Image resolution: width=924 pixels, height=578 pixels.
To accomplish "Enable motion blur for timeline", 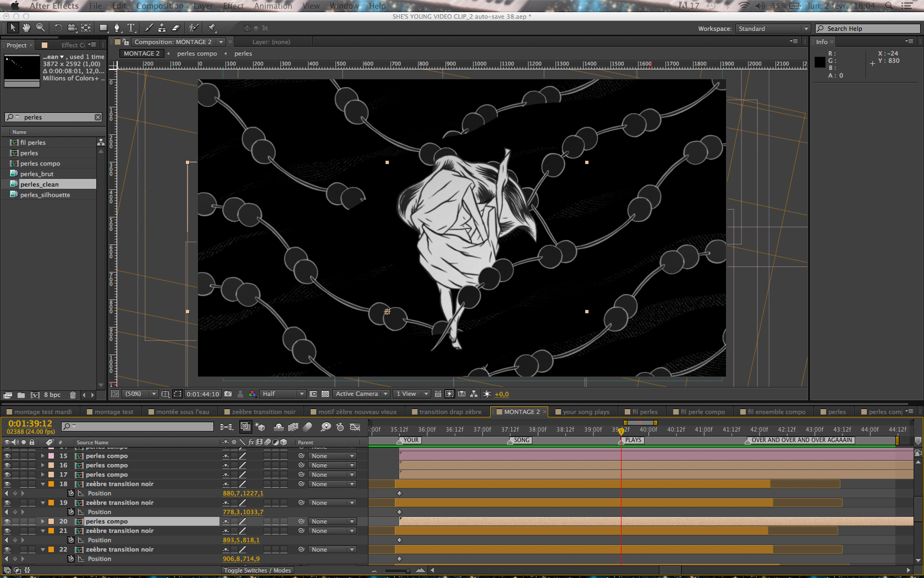I will click(307, 427).
